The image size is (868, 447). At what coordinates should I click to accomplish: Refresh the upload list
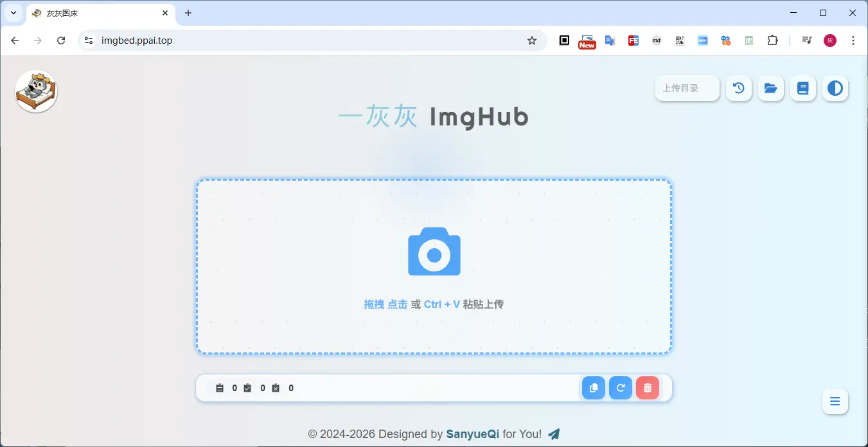tap(620, 387)
